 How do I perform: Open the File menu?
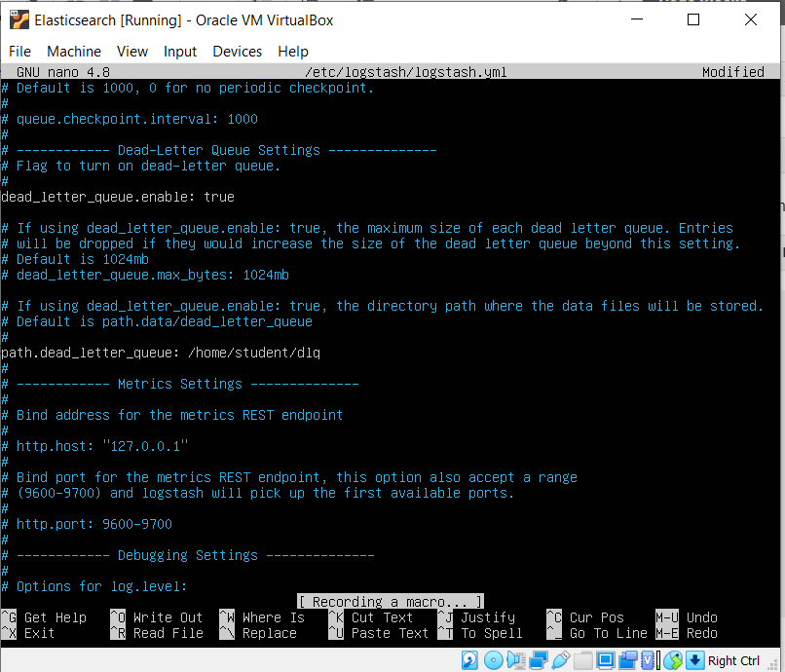tap(20, 52)
